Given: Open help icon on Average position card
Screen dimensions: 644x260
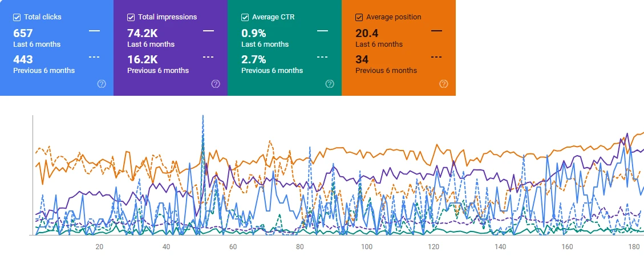Looking at the screenshot, I should 444,84.
